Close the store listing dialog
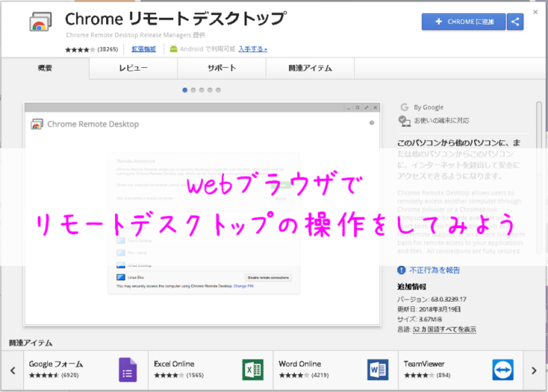The image size is (548, 392). [x=535, y=12]
